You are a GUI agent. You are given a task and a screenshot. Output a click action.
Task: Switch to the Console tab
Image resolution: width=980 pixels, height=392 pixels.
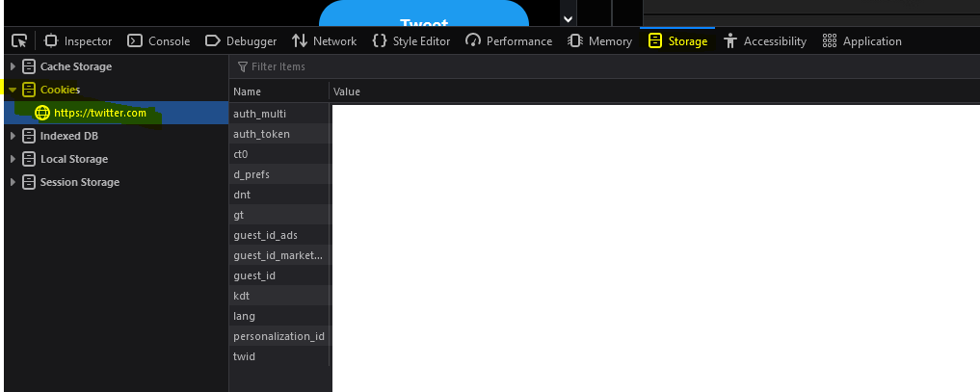coord(159,41)
